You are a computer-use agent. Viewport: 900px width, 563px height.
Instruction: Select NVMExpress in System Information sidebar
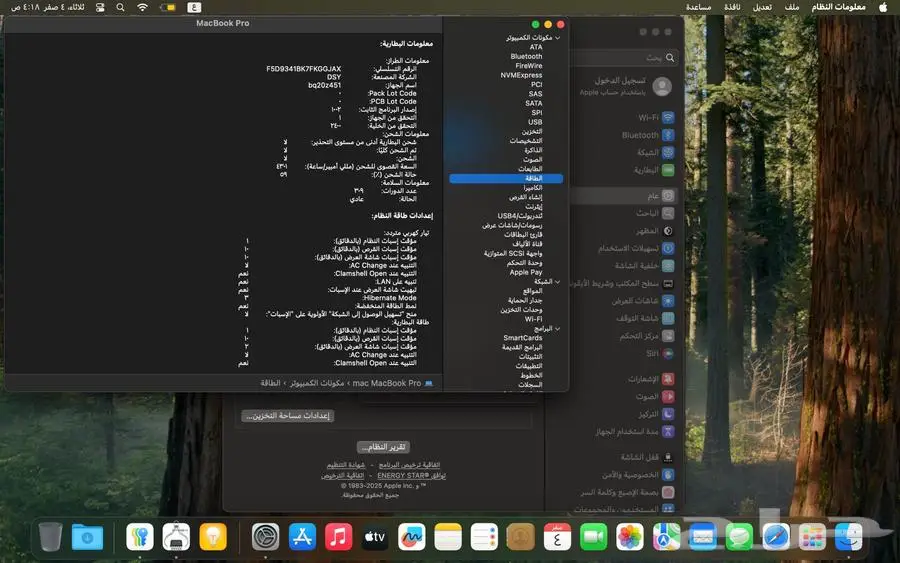click(521, 75)
